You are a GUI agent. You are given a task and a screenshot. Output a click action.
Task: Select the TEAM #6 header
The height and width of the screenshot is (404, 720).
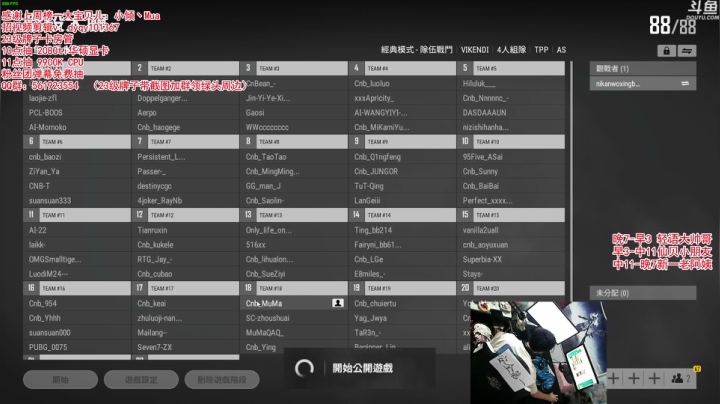pyautogui.click(x=77, y=142)
